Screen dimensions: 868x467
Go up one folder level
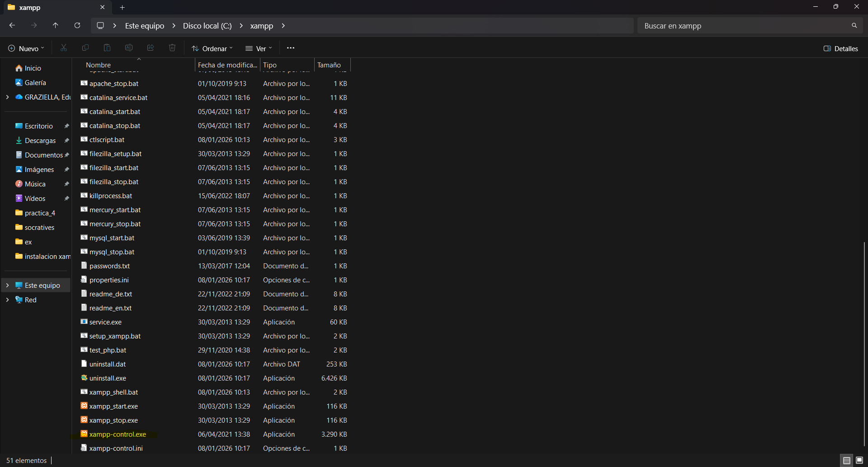[56, 26]
